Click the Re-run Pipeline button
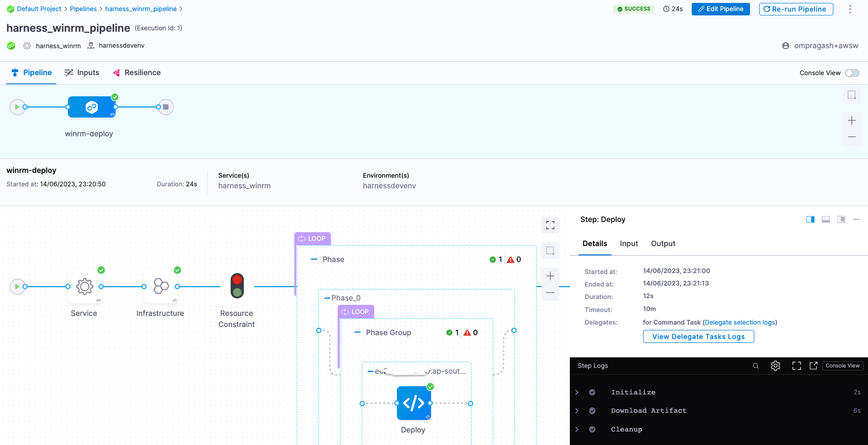Image resolution: width=868 pixels, height=445 pixels. [796, 9]
